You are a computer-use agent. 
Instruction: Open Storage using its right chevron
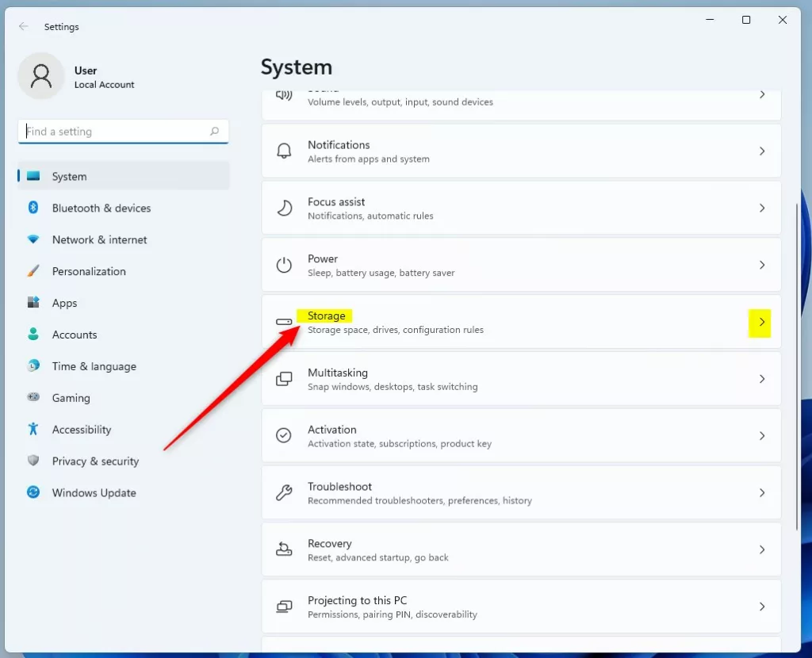762,322
